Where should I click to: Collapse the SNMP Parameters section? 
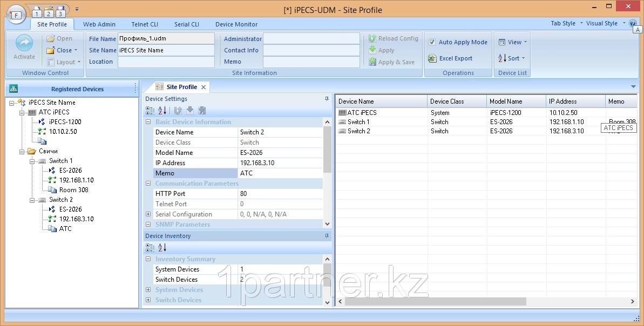point(148,225)
